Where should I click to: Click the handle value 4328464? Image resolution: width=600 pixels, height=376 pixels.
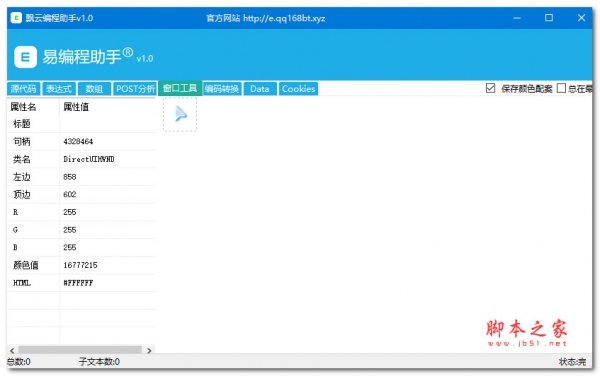coord(78,142)
